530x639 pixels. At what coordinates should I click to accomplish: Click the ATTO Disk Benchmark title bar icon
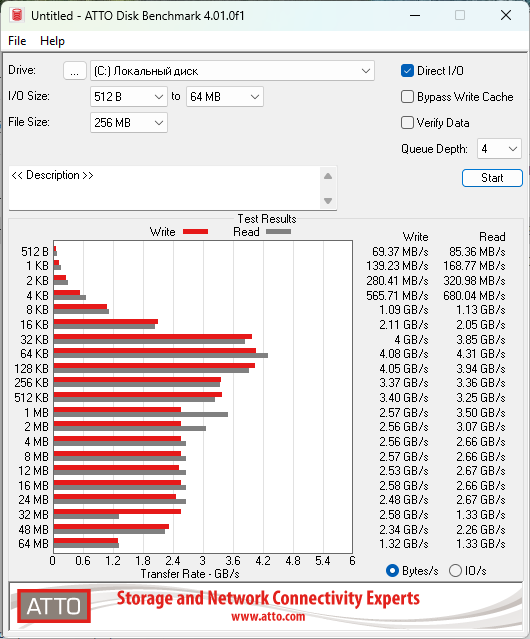tap(17, 15)
